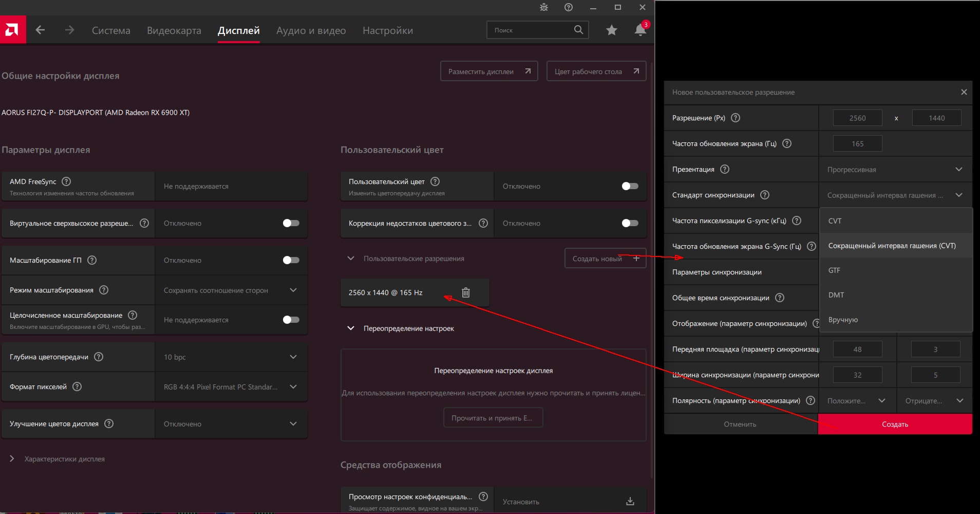Open notifications bell icon
Image resolution: width=980 pixels, height=514 pixels.
click(x=640, y=30)
